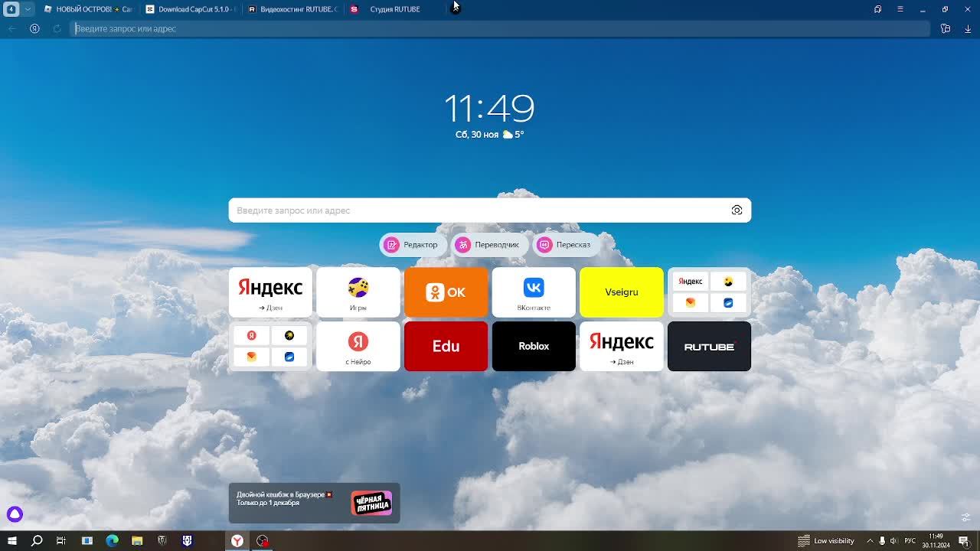Viewport: 980px width, 551px height.
Task: Click the 11:49 clock widget
Action: pyautogui.click(x=489, y=109)
